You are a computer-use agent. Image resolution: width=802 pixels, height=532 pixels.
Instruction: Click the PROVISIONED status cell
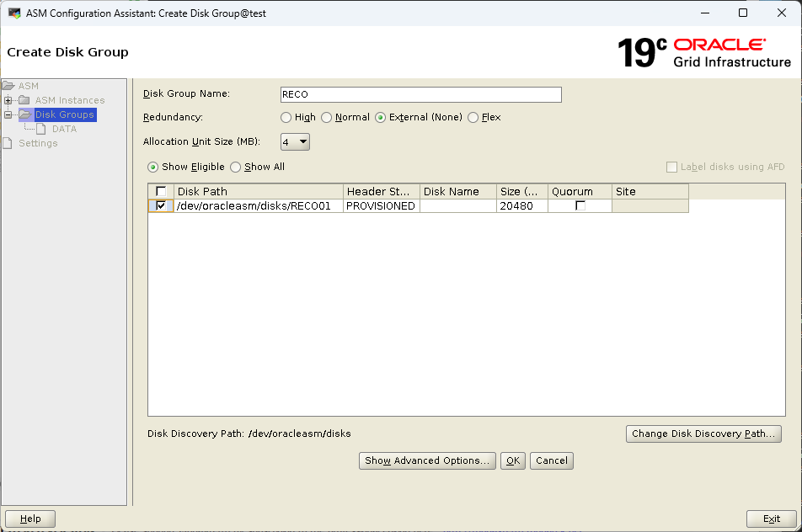pyautogui.click(x=382, y=206)
